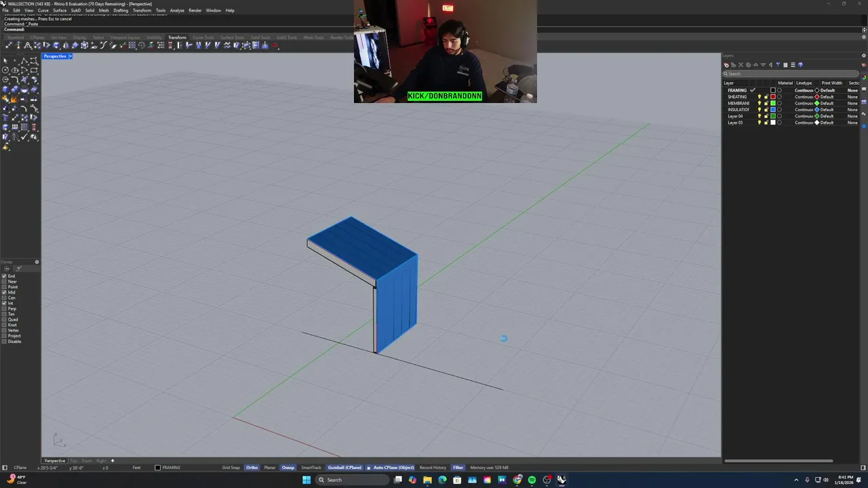
Task: Add a new viewport tab with plus icon
Action: point(113,461)
